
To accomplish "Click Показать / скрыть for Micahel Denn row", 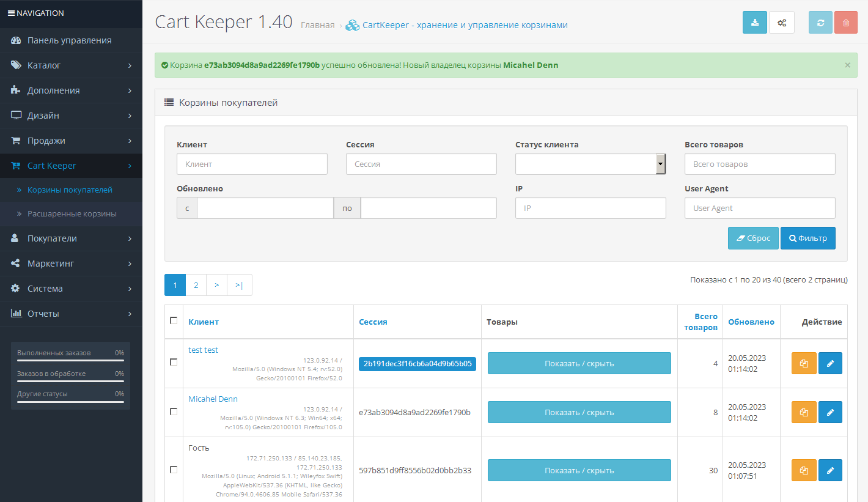I will 579,412.
